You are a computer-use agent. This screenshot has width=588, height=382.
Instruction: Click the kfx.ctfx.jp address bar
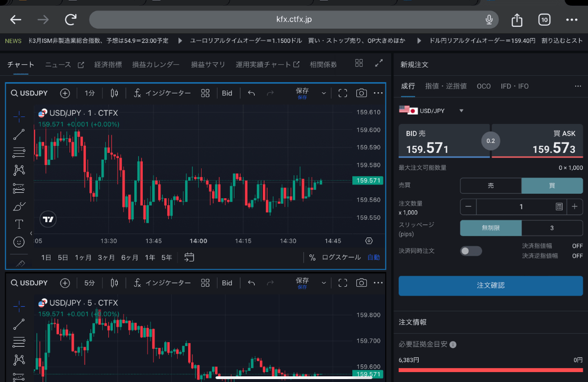(x=293, y=19)
